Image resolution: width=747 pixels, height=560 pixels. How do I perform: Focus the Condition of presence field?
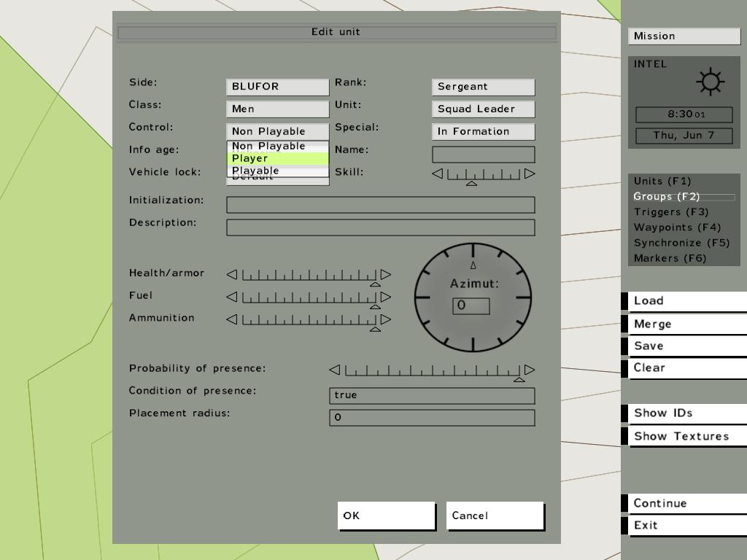coord(432,396)
